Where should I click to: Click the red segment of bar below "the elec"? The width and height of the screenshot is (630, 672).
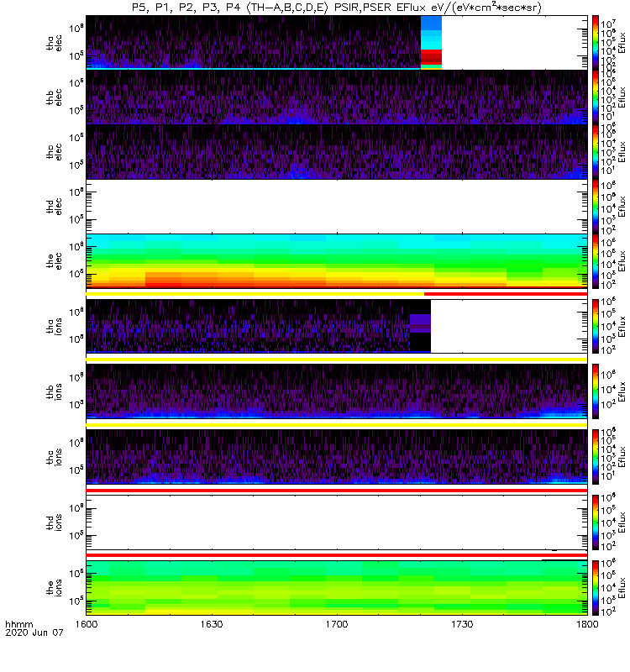tap(506, 294)
